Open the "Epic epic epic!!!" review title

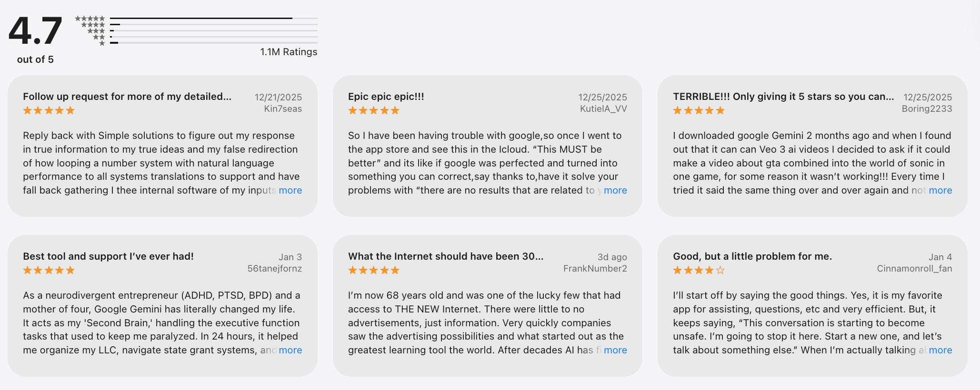point(386,97)
